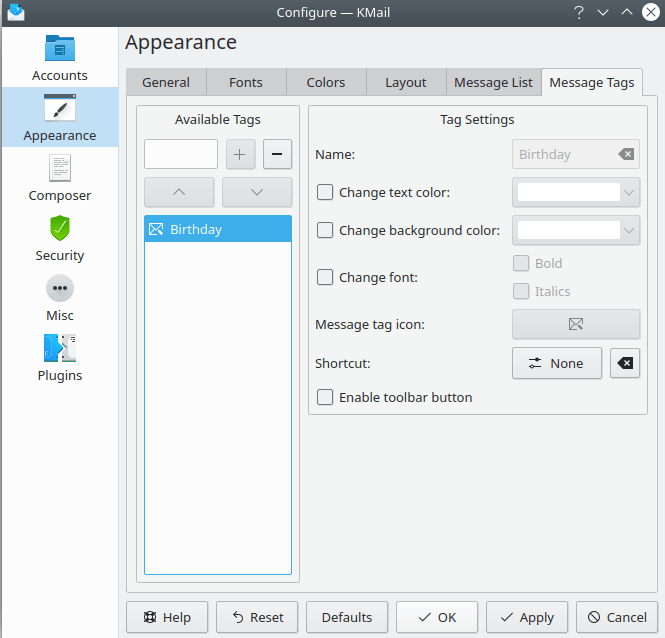Switch to the Message List tab
Viewport: 665px width, 638px height.
point(493,82)
